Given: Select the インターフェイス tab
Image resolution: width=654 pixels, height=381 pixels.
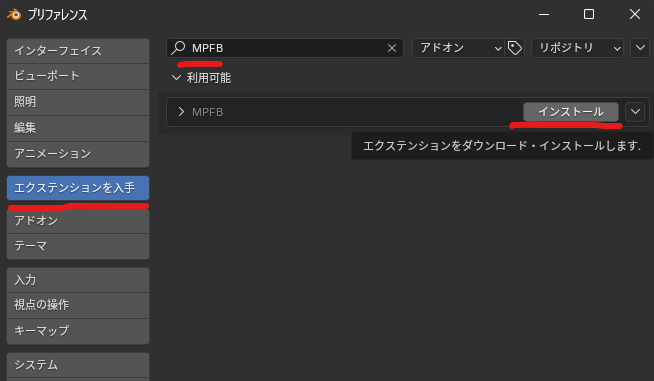Looking at the screenshot, I should tap(78, 51).
